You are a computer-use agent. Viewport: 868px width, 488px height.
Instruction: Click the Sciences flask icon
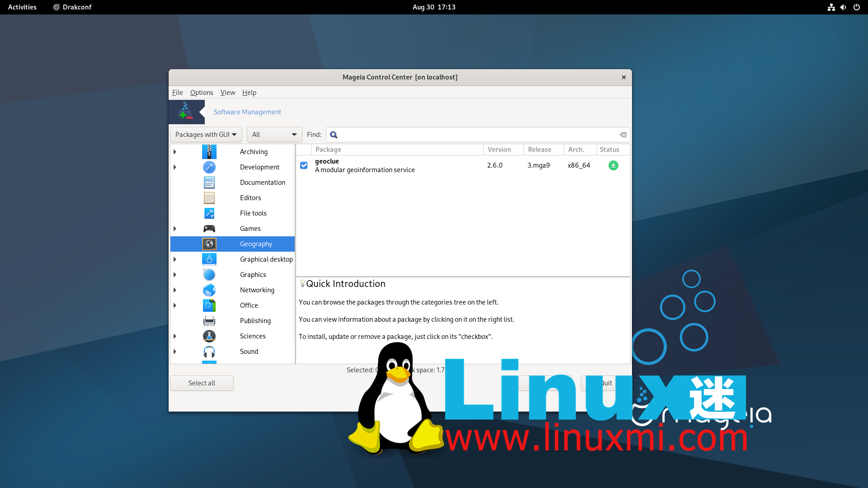(209, 336)
